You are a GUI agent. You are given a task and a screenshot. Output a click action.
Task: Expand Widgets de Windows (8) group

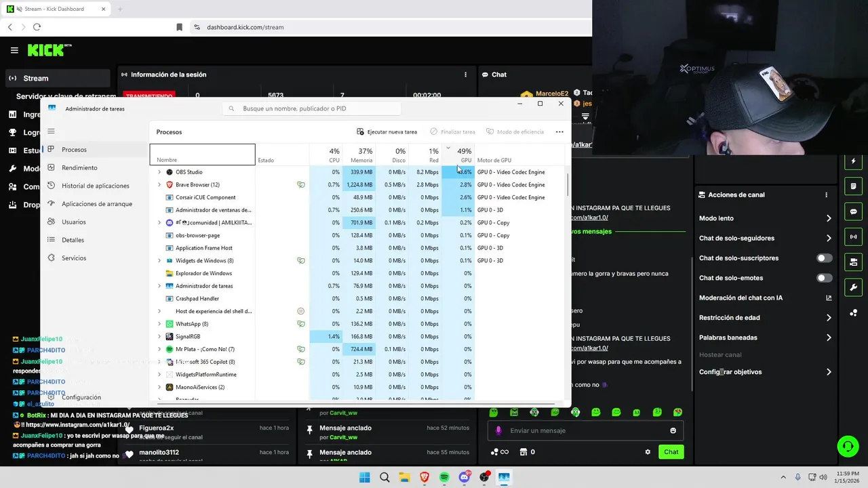(159, 261)
